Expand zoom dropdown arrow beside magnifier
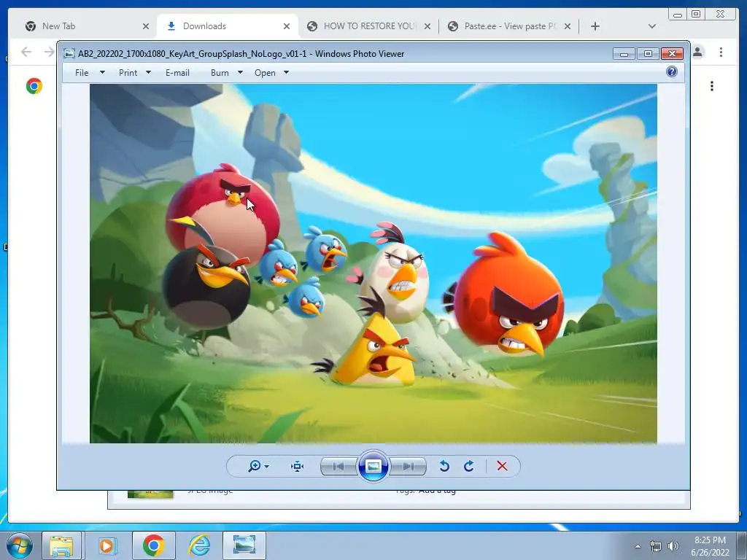747x560 pixels. click(267, 467)
